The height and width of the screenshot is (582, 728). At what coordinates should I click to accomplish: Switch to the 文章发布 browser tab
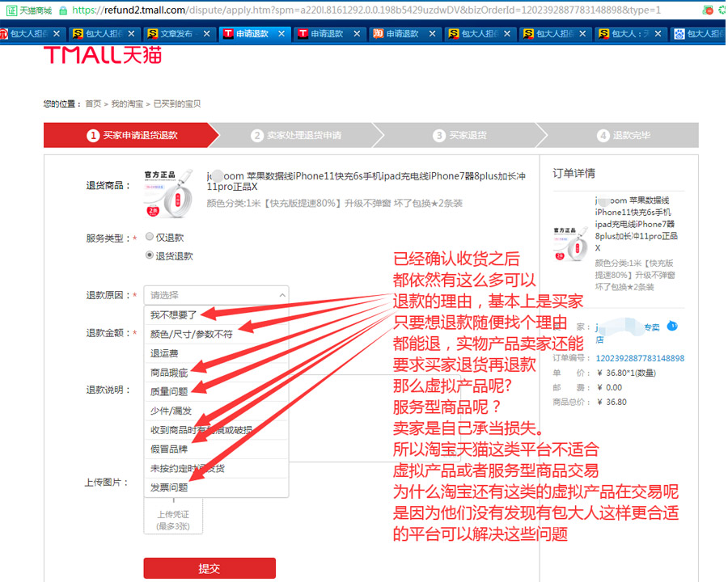tap(176, 34)
